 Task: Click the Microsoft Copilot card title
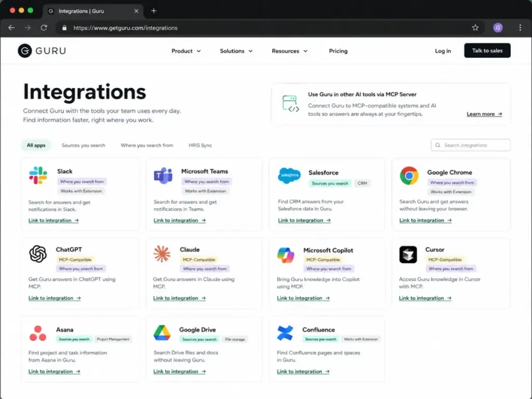(x=328, y=250)
